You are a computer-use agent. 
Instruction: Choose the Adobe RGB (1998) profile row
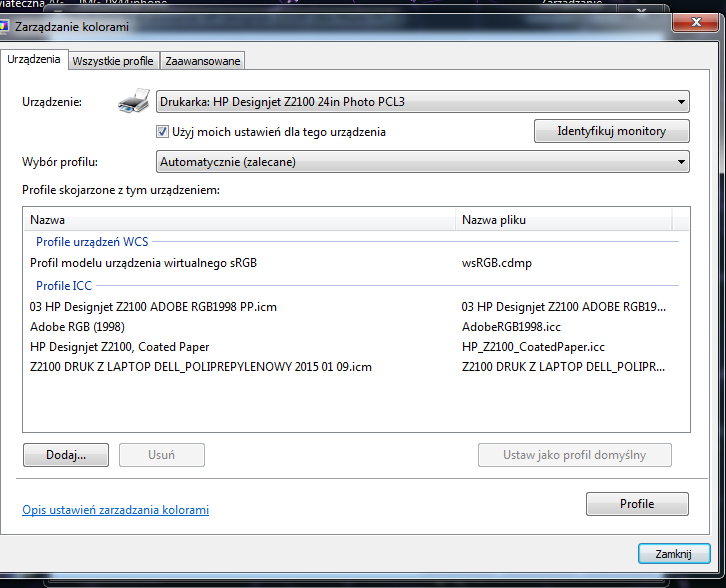[x=77, y=327]
